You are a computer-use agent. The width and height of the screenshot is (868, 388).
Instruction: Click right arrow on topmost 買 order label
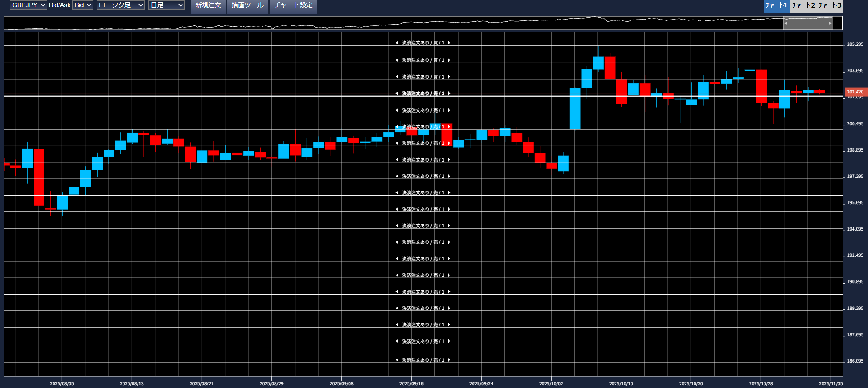(x=449, y=43)
